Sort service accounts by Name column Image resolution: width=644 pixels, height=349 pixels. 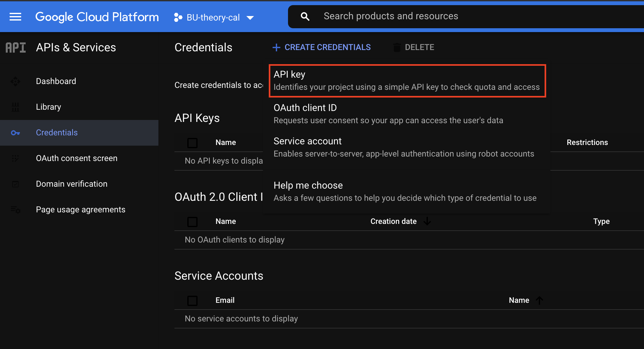coord(519,300)
